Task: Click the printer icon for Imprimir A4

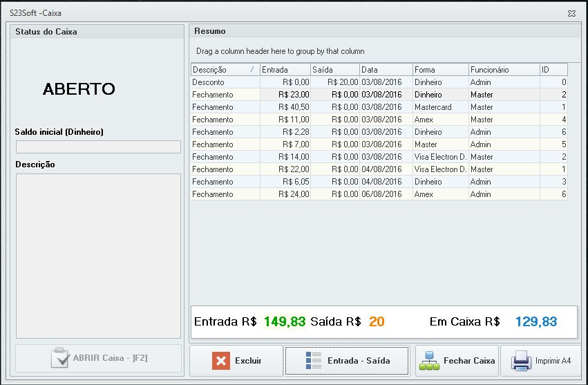Action: pos(520,361)
